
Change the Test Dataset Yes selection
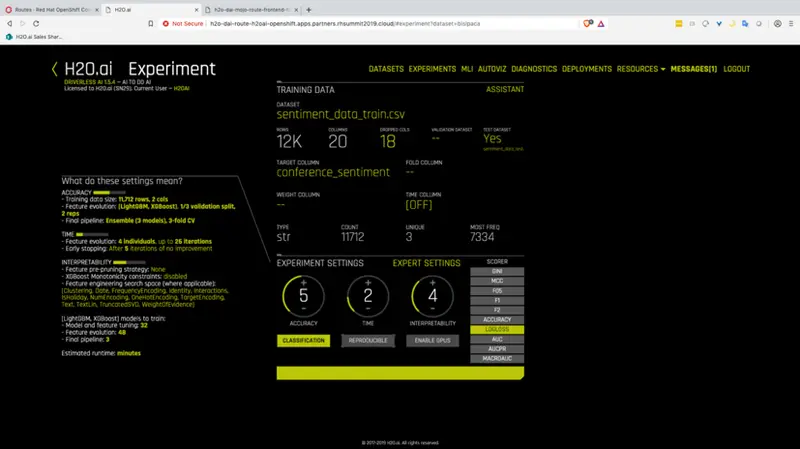492,139
